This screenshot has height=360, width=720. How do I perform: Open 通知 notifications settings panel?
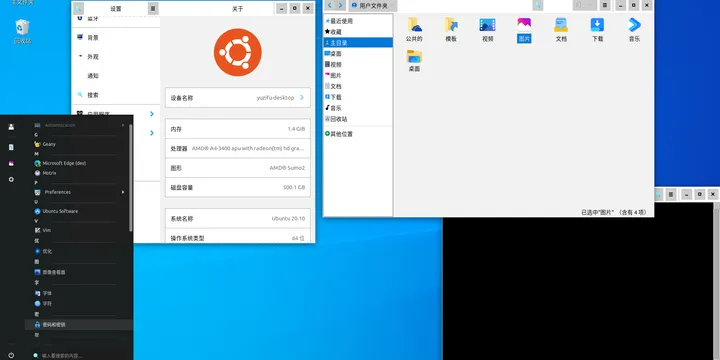(116, 76)
